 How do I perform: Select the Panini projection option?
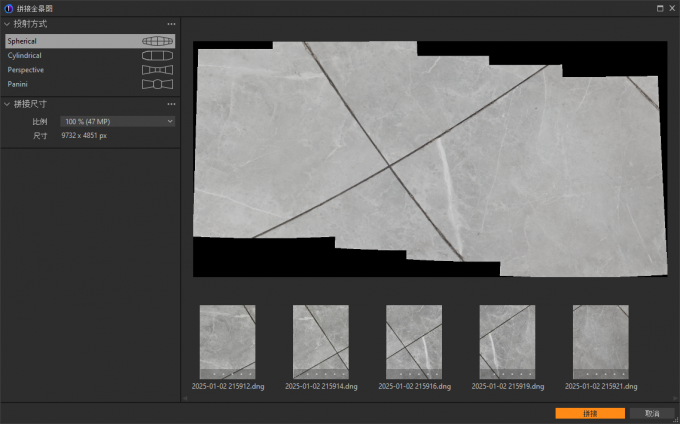click(x=90, y=84)
